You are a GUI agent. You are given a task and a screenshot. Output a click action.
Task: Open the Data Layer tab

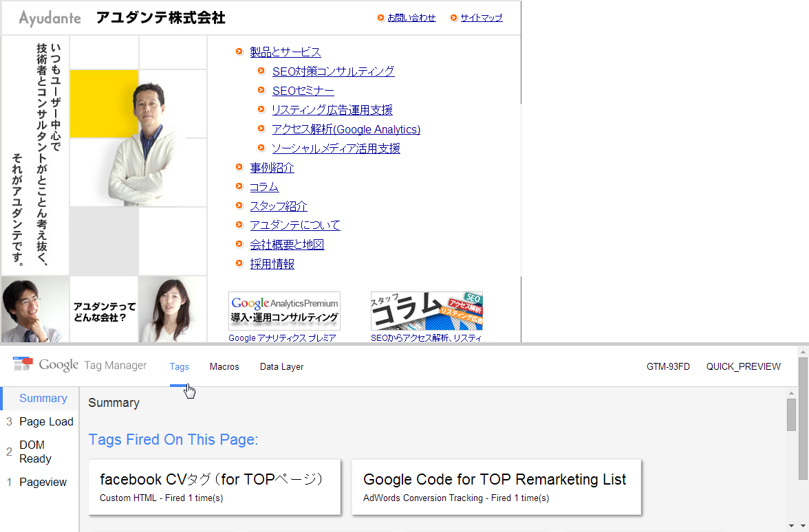click(x=282, y=366)
